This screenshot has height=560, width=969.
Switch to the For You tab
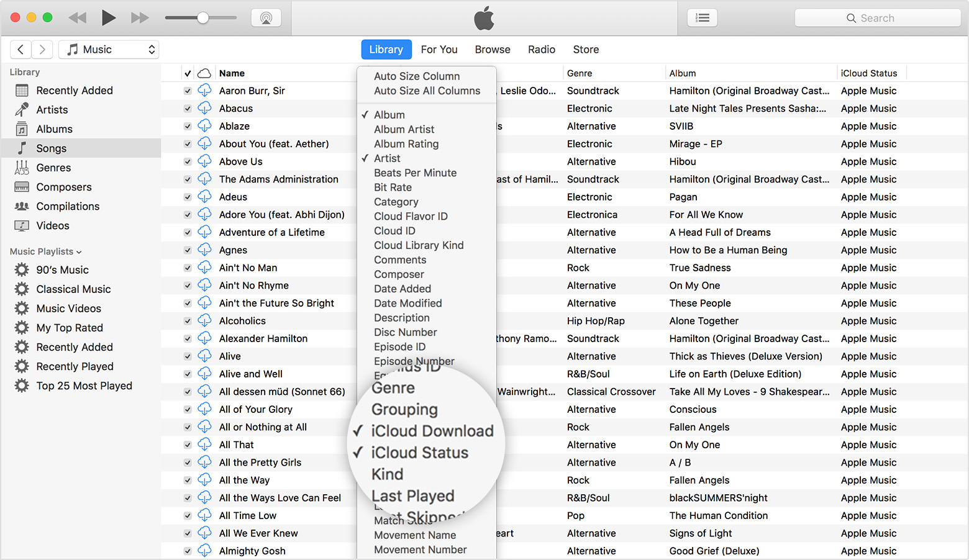coord(439,50)
